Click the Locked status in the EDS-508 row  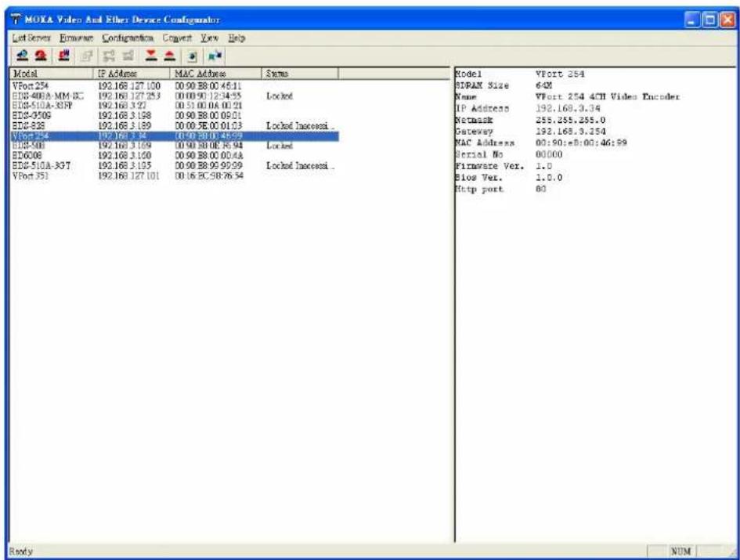coord(280,146)
